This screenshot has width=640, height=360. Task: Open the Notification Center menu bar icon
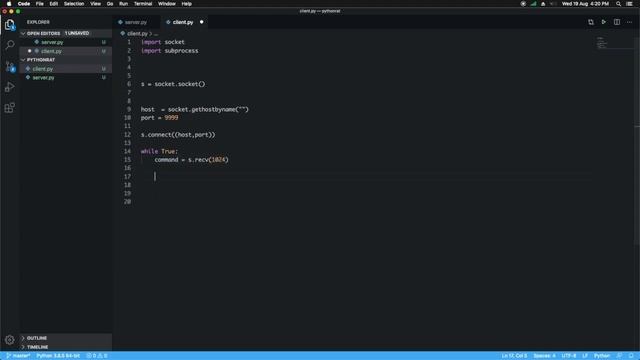pos(629,4)
